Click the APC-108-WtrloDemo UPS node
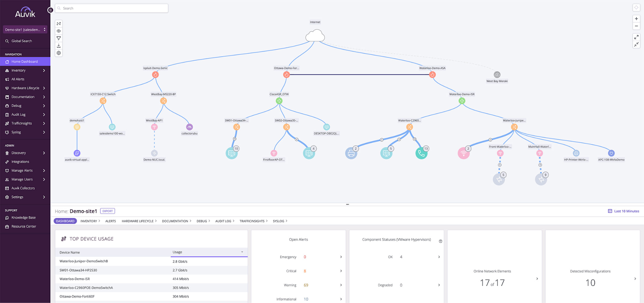The height and width of the screenshot is (303, 644). pos(611,153)
